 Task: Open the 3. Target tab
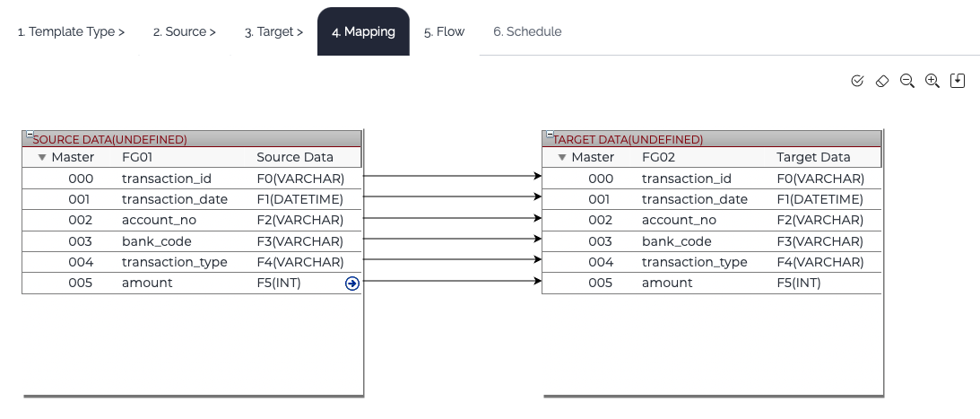point(273,31)
